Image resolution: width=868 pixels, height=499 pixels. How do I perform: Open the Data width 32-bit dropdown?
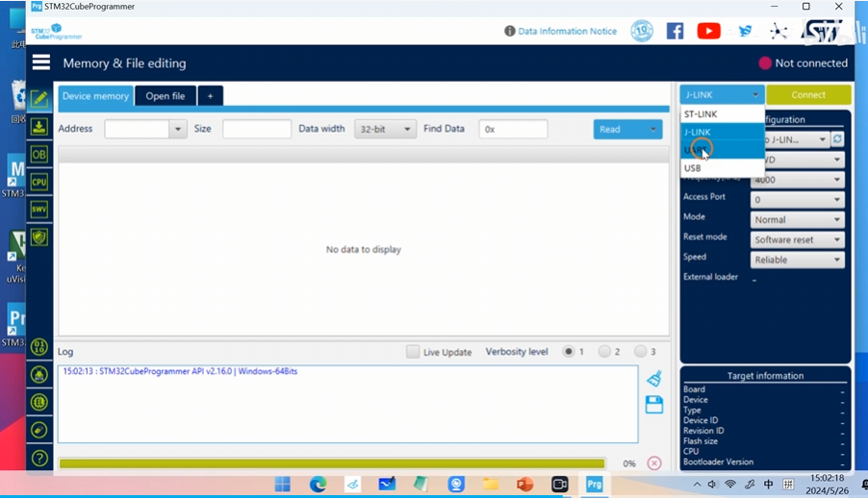(x=385, y=129)
